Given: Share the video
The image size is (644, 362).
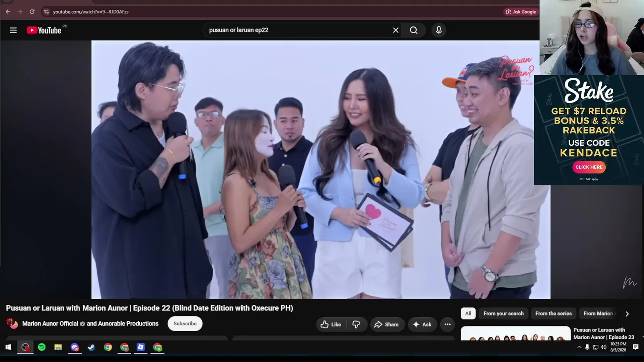Looking at the screenshot, I should pyautogui.click(x=386, y=324).
